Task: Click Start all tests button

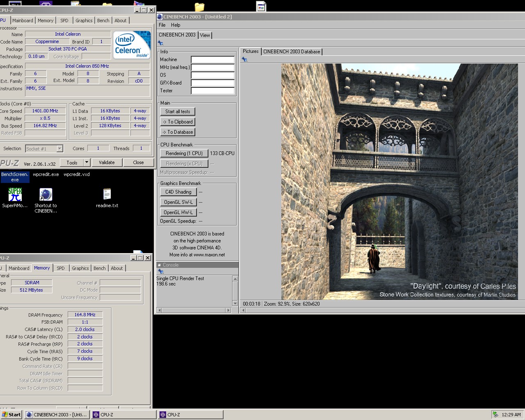Action: coord(178,112)
